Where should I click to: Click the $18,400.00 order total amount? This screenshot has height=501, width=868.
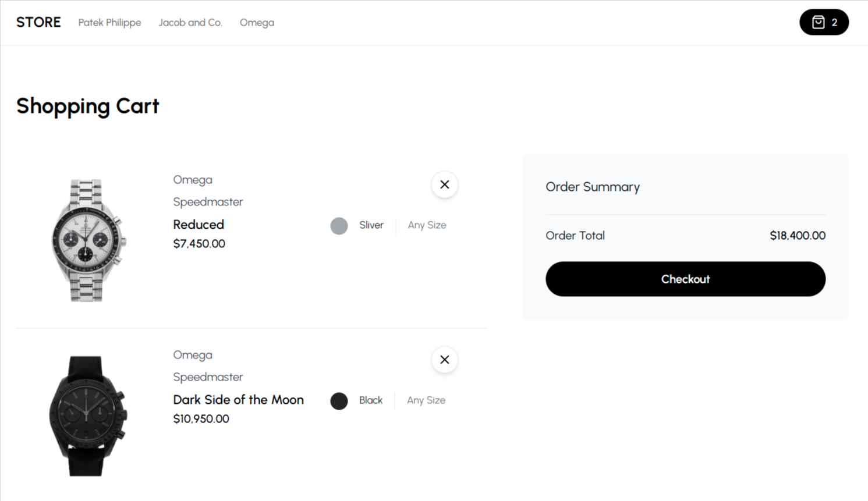click(x=797, y=236)
